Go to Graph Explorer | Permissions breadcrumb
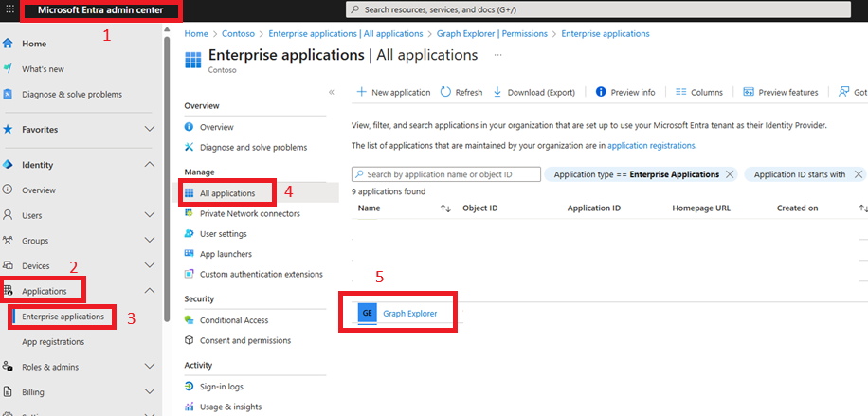 492,34
